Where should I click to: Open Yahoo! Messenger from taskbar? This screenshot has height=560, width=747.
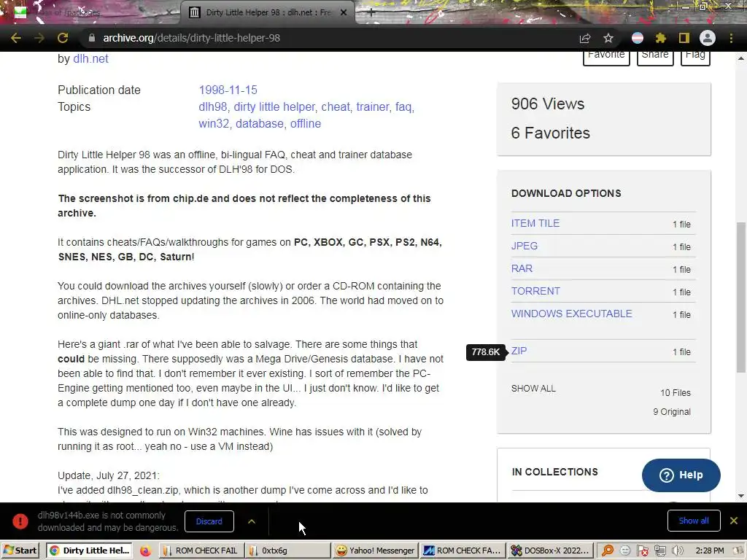(376, 551)
